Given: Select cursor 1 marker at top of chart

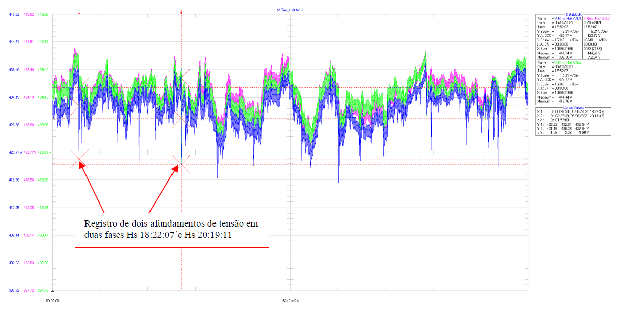Looking at the screenshot, I should tap(79, 11).
